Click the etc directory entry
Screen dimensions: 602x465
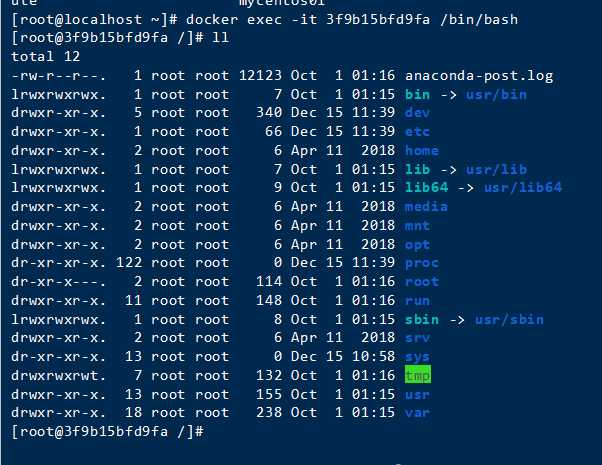417,131
